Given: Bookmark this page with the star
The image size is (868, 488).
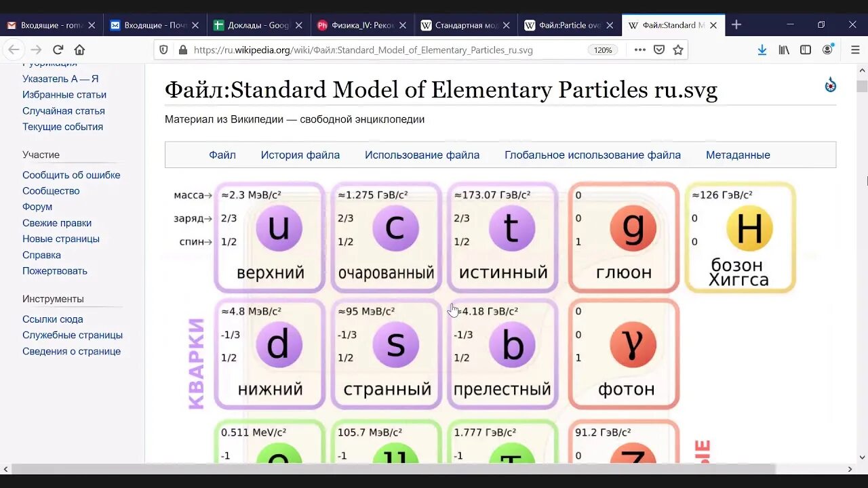Looking at the screenshot, I should (x=677, y=49).
